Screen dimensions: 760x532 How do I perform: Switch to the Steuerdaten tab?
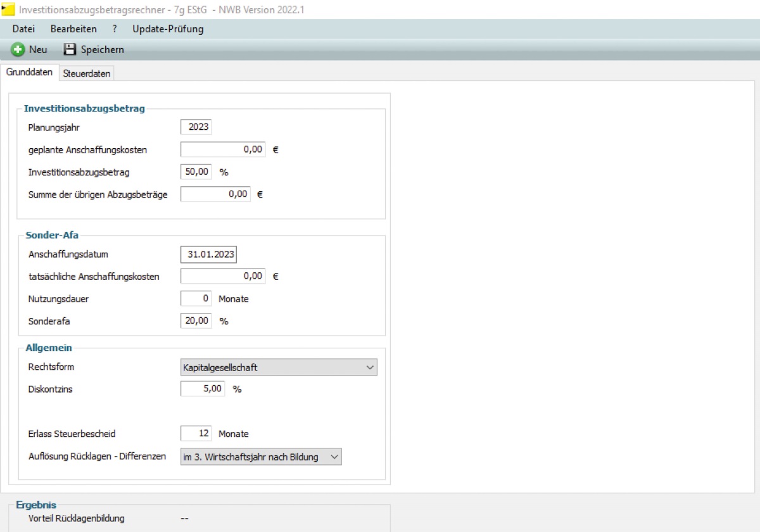[87, 73]
